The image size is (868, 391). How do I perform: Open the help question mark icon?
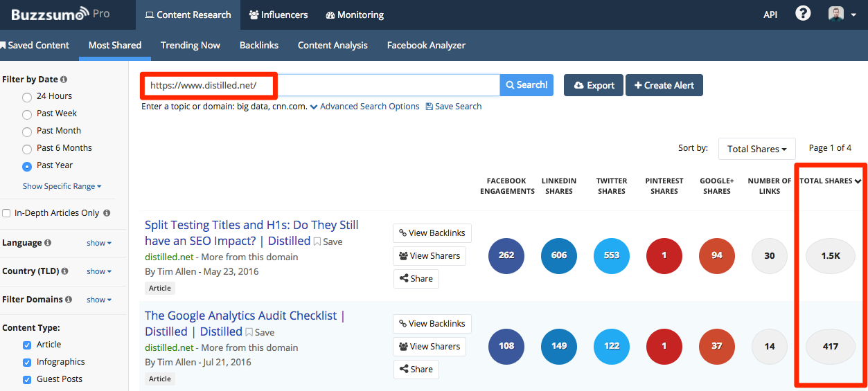click(803, 14)
